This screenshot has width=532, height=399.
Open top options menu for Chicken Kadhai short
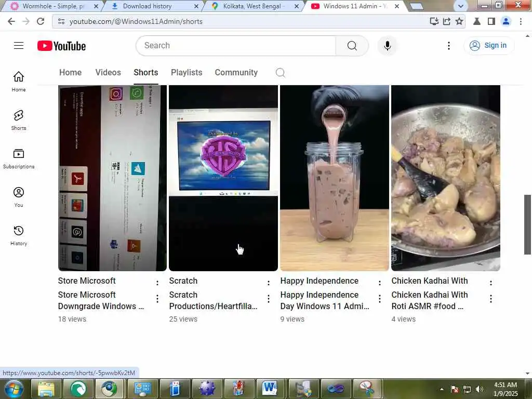point(490,283)
